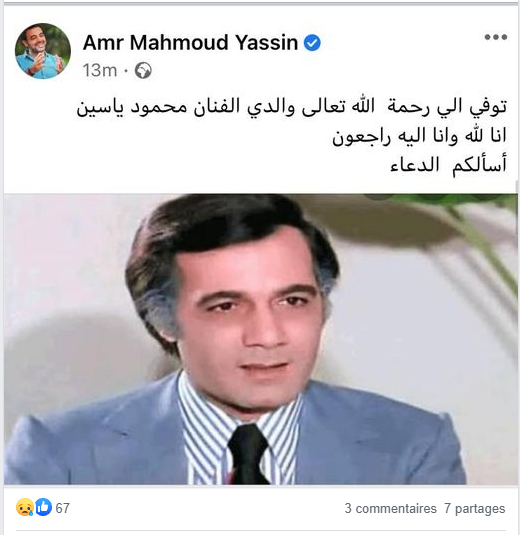Open the three-dots post options menu

click(x=496, y=37)
